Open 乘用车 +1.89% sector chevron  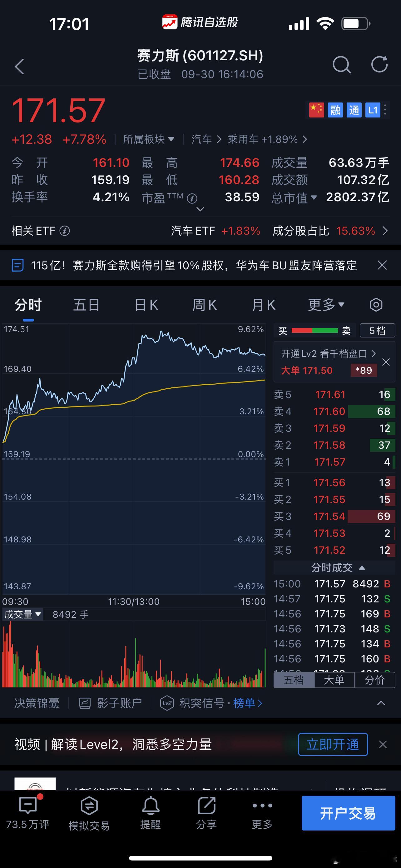(305, 139)
